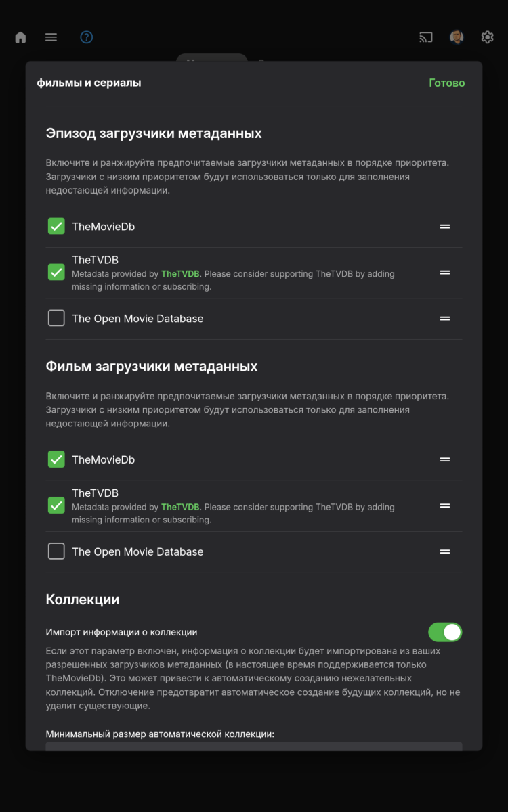
Task: Uncheck TheTVDB in movie metadata downloaders
Action: click(x=56, y=505)
